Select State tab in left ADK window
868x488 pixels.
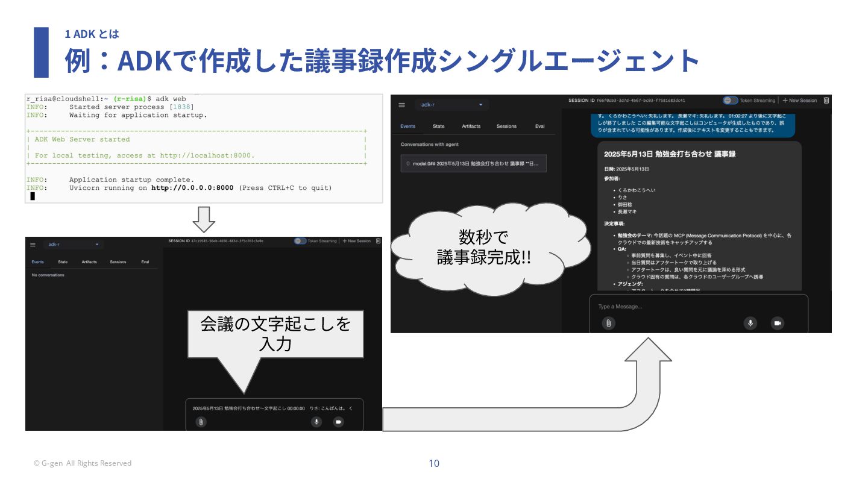63,262
